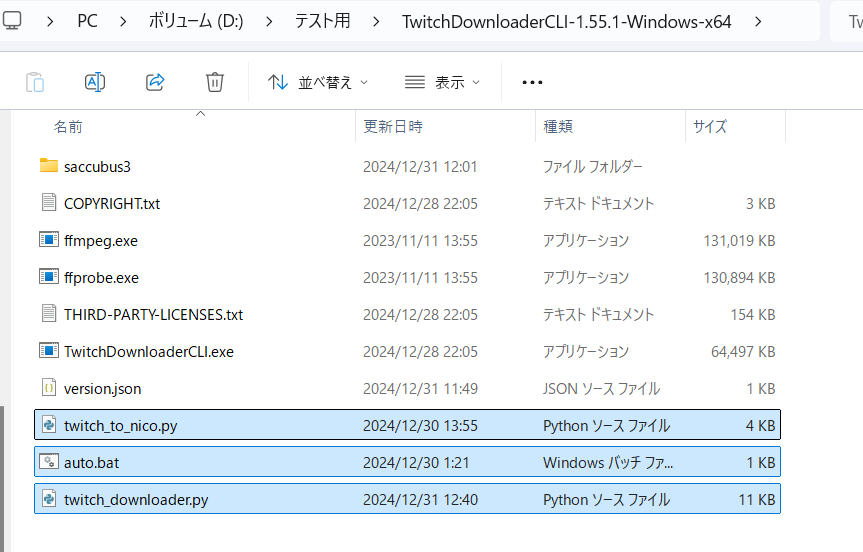863x552 pixels.
Task: Sort by the サイズ column header
Action: (710, 127)
